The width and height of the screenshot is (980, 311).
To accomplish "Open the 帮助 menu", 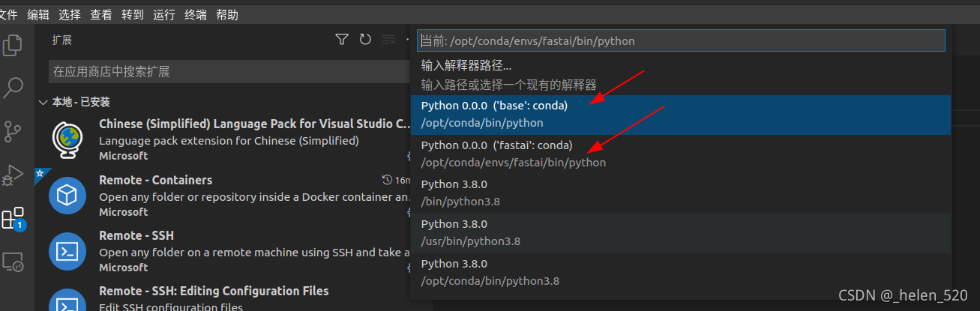I will [227, 14].
